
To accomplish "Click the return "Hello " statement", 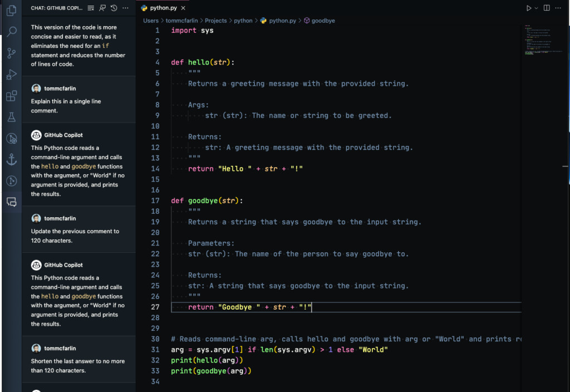I will click(x=245, y=169).
